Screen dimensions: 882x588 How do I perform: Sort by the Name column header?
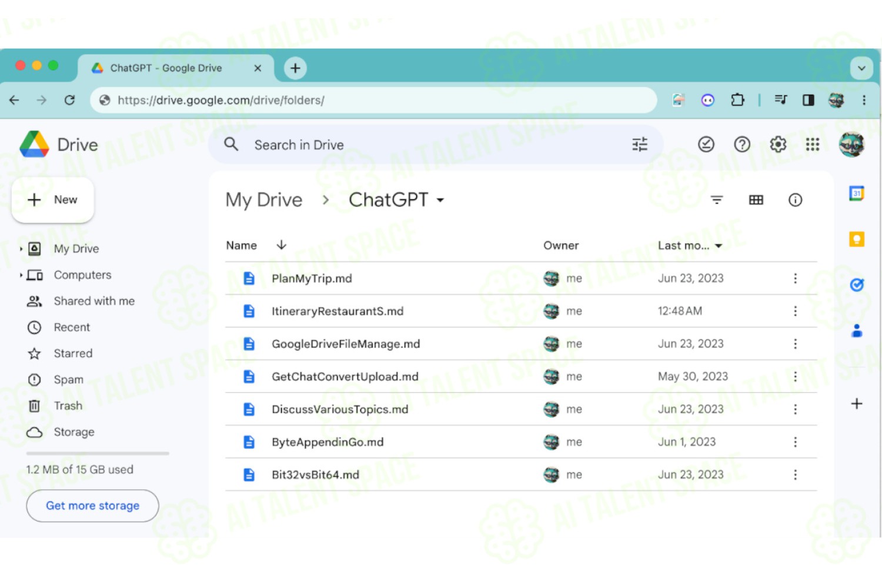(241, 245)
